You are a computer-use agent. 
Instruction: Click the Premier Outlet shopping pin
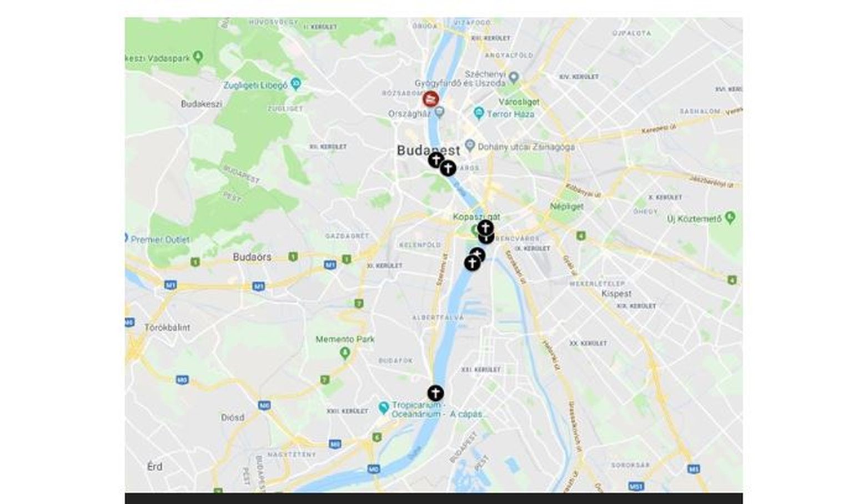(x=127, y=238)
